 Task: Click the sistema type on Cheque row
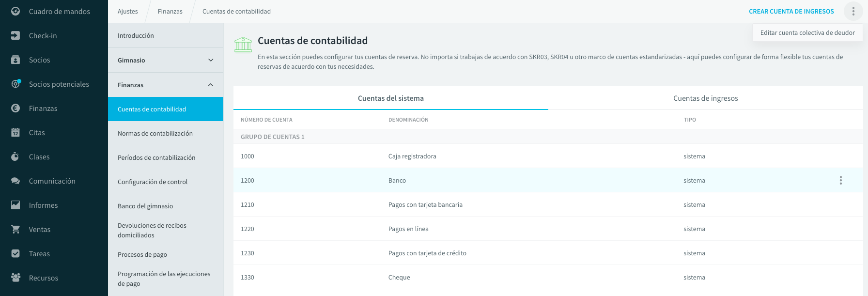694,277
